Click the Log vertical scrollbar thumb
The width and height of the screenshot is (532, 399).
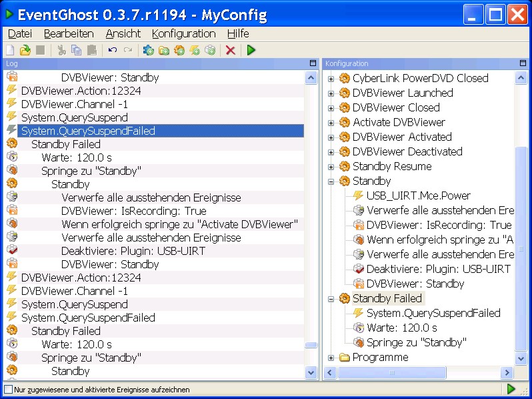311,345
